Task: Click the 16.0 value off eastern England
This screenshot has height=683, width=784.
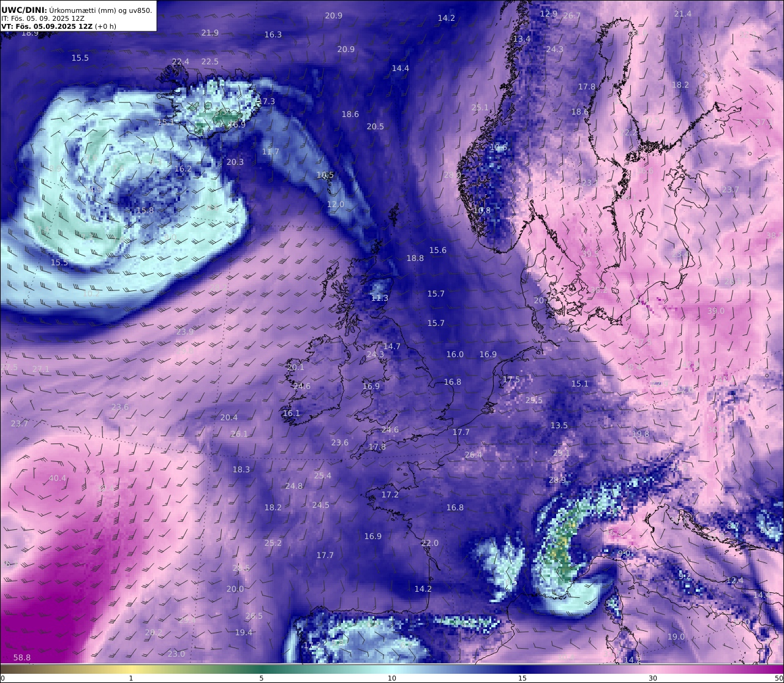Action: pyautogui.click(x=455, y=354)
